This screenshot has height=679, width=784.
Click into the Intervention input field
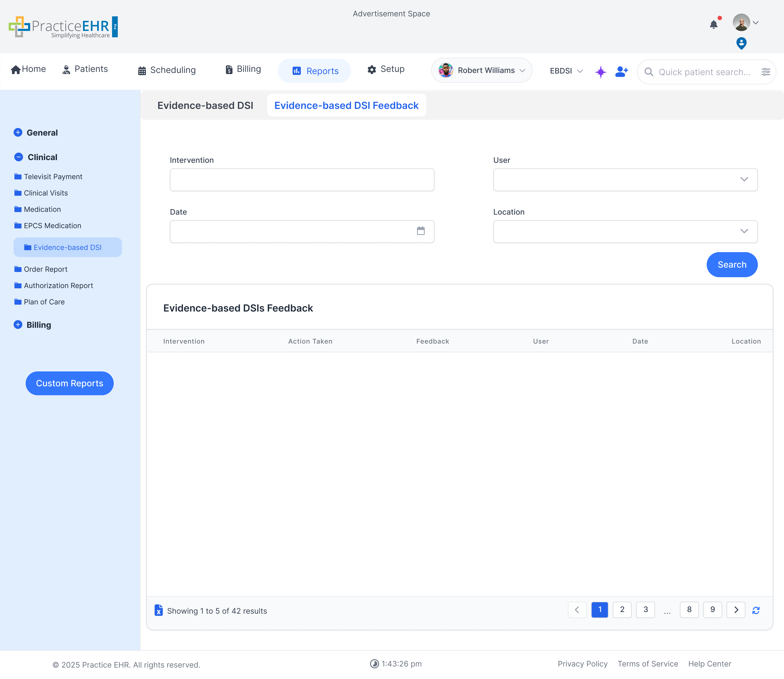pyautogui.click(x=302, y=180)
